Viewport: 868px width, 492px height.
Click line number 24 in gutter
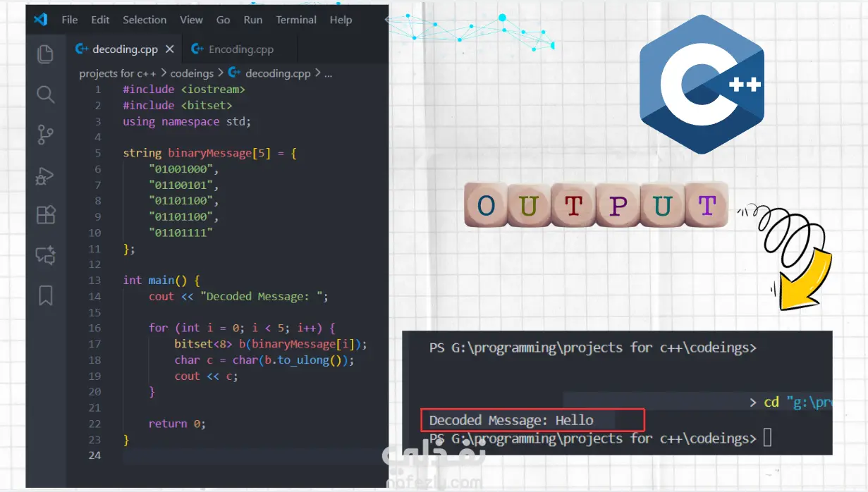click(x=94, y=455)
